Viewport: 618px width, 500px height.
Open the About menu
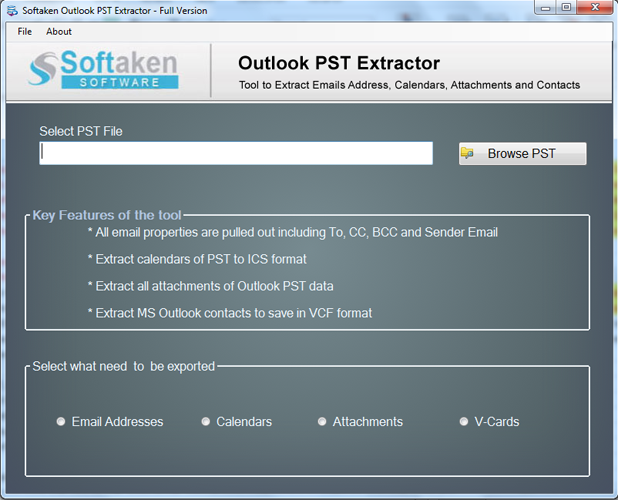tap(59, 31)
